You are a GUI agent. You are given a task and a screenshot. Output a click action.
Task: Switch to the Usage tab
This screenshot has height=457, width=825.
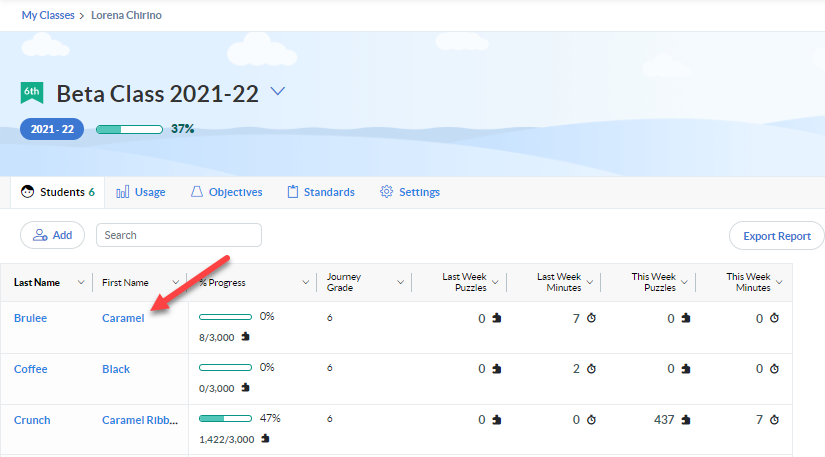click(141, 192)
